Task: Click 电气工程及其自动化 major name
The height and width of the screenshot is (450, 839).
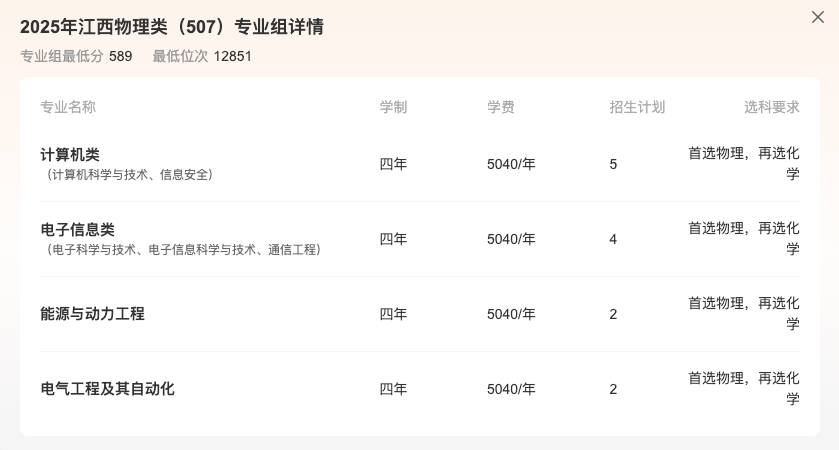Action: tap(108, 388)
